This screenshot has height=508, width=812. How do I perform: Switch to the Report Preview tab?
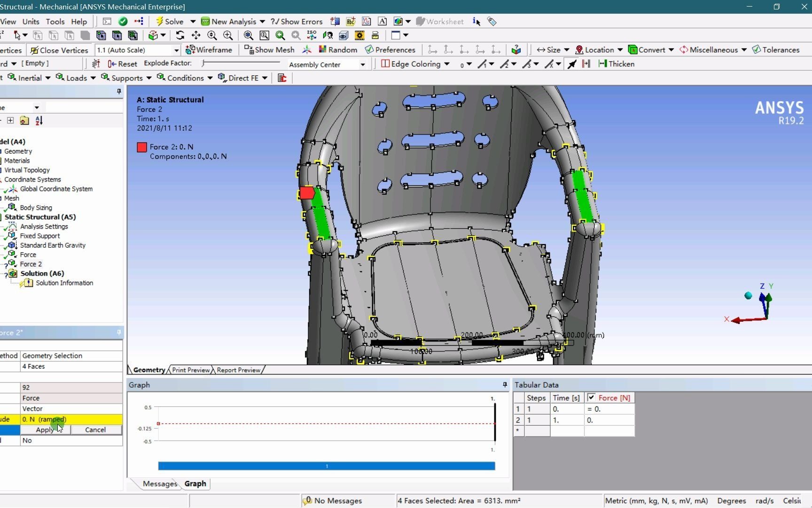pos(238,370)
